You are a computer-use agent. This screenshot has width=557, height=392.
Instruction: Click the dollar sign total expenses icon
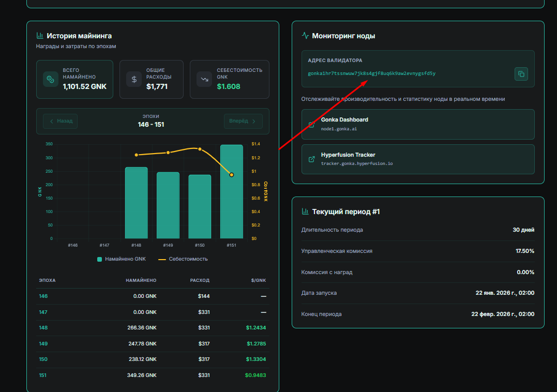134,79
